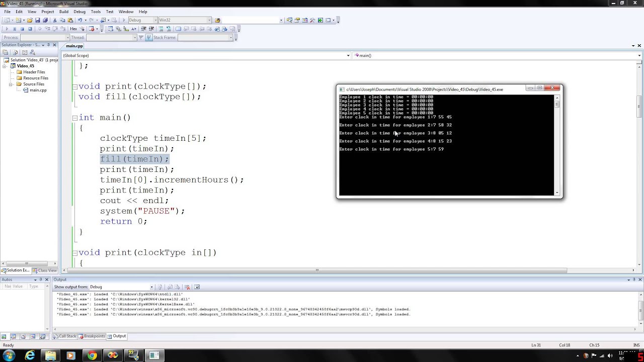Toggle auto-hide pin on Autos panel

coord(41,279)
